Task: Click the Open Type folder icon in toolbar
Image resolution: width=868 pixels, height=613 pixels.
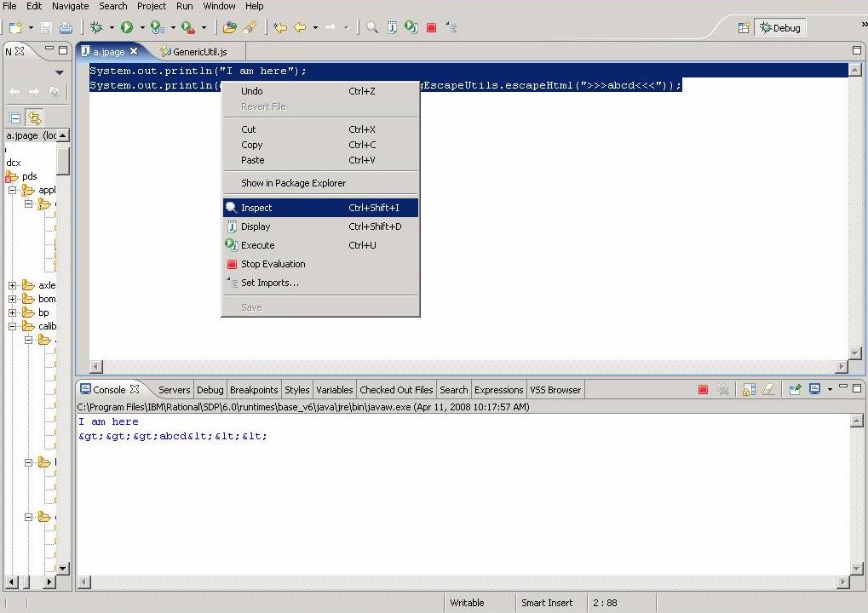Action: tap(229, 27)
